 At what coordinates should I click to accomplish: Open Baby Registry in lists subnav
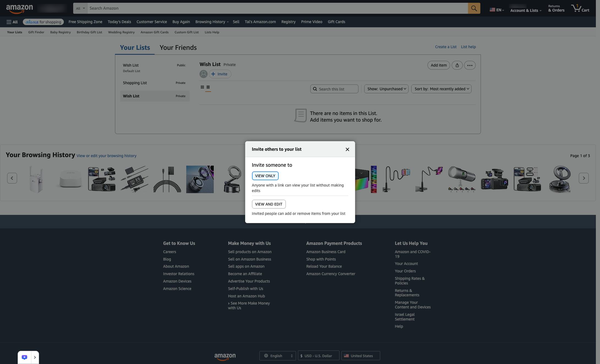60,32
